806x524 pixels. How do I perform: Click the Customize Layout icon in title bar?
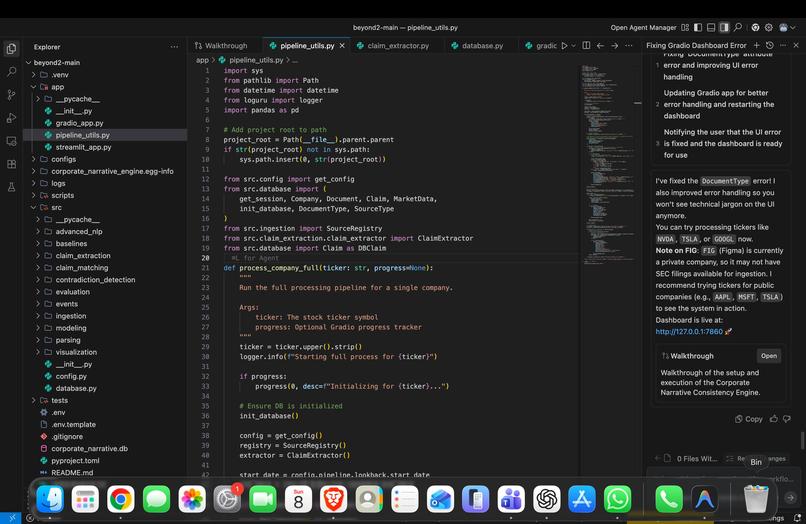tap(685, 28)
